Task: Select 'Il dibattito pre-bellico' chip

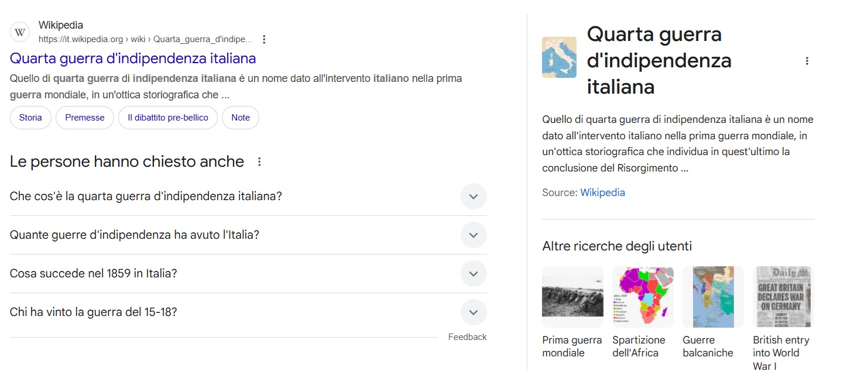Action: click(168, 118)
